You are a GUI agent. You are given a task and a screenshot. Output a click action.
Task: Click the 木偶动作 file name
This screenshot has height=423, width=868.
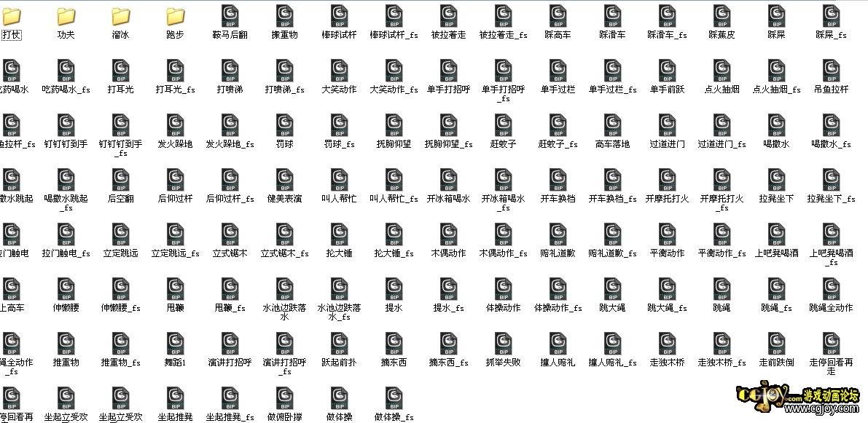449,253
